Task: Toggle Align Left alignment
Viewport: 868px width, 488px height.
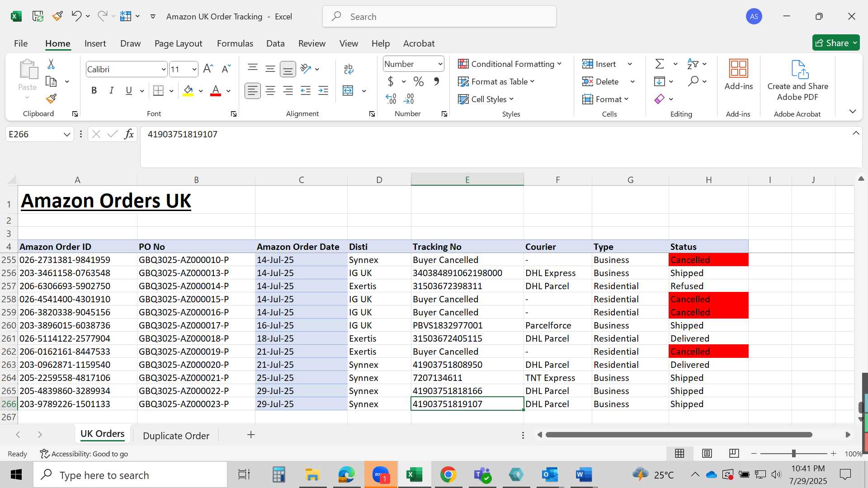Action: tap(253, 91)
